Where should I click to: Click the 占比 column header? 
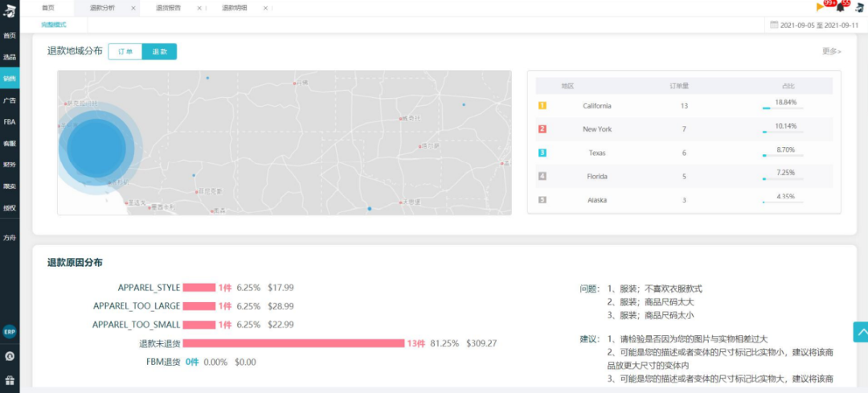788,86
